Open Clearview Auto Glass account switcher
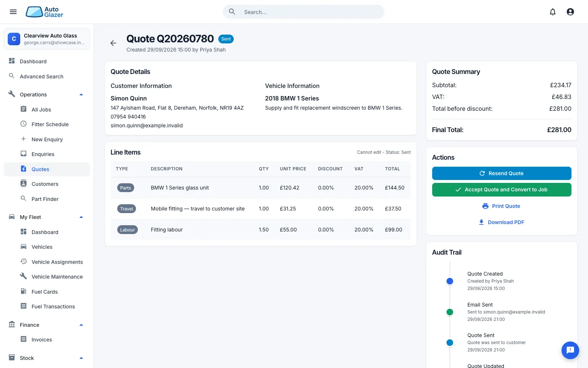 (x=47, y=39)
